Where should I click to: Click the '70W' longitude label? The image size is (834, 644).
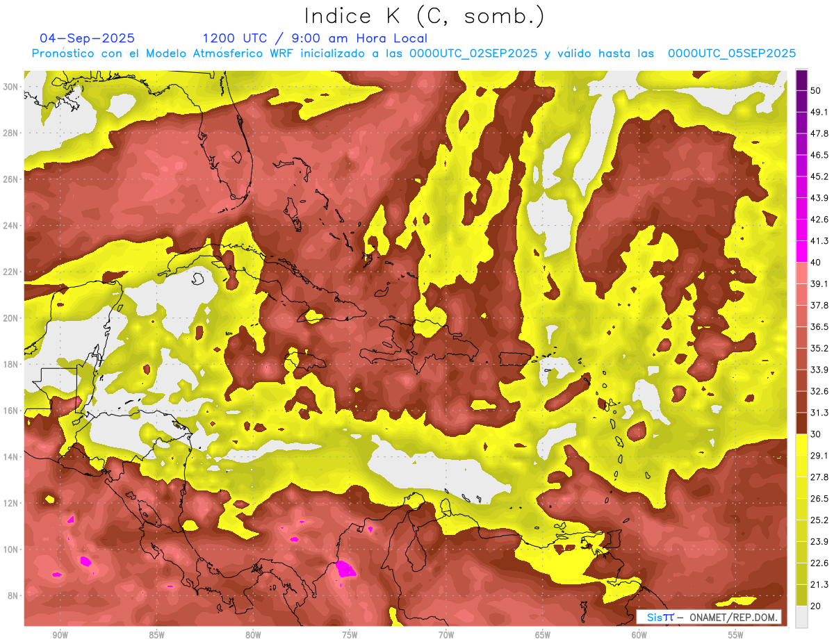pos(446,635)
